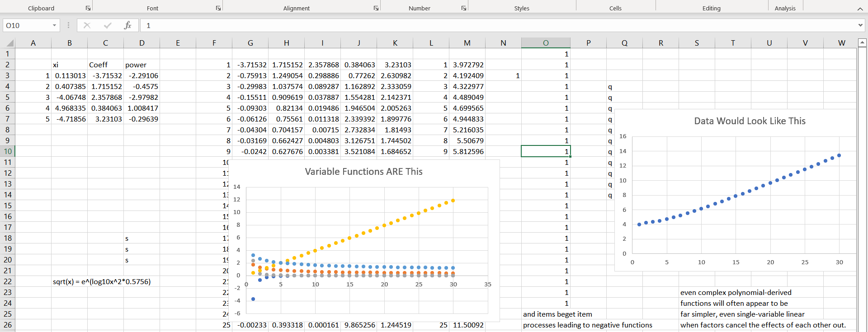Click the cell with value 0.77262
Image resolution: width=868 pixels, height=332 pixels.
[x=359, y=75]
